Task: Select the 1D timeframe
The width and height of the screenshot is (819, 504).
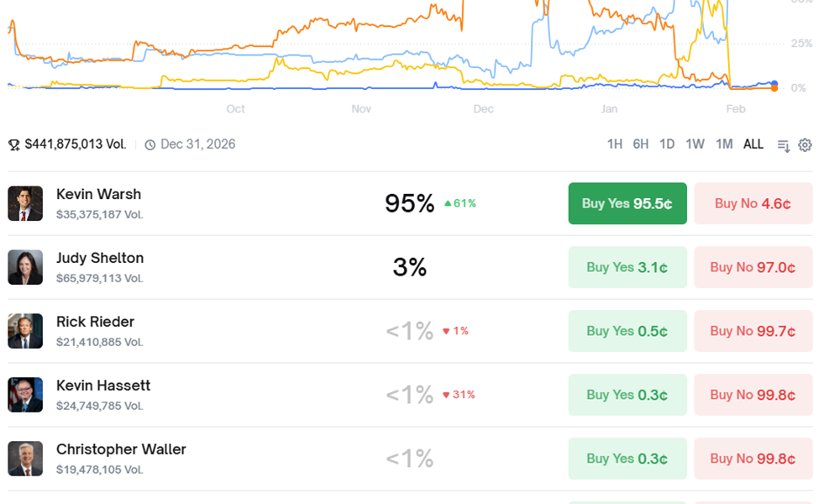Action: click(x=667, y=144)
